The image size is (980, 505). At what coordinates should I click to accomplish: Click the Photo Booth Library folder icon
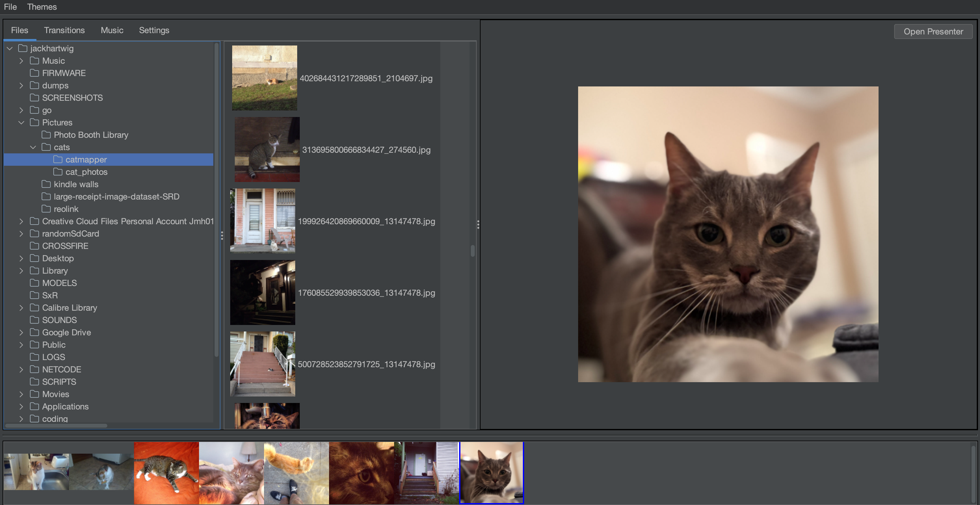46,135
